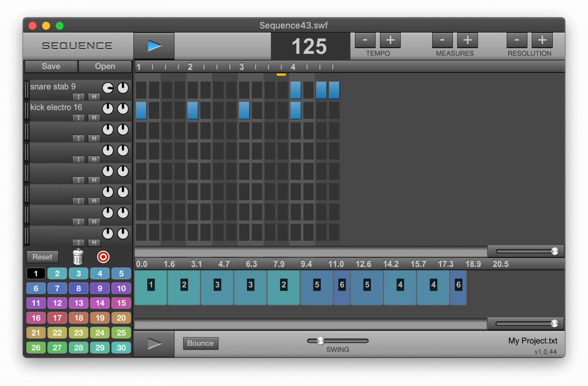Click the second knob on kick electro 16
The width and height of the screenshot is (588, 386).
(x=123, y=109)
